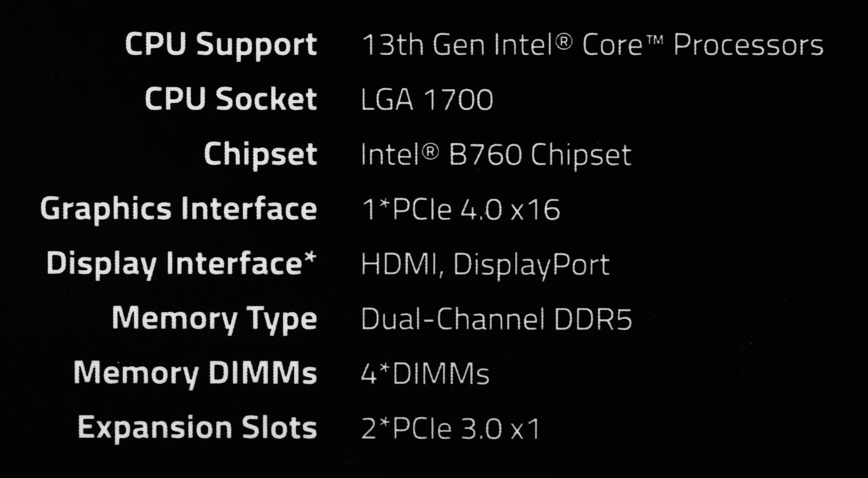
Task: Click the CPU Support label
Action: tap(221, 46)
